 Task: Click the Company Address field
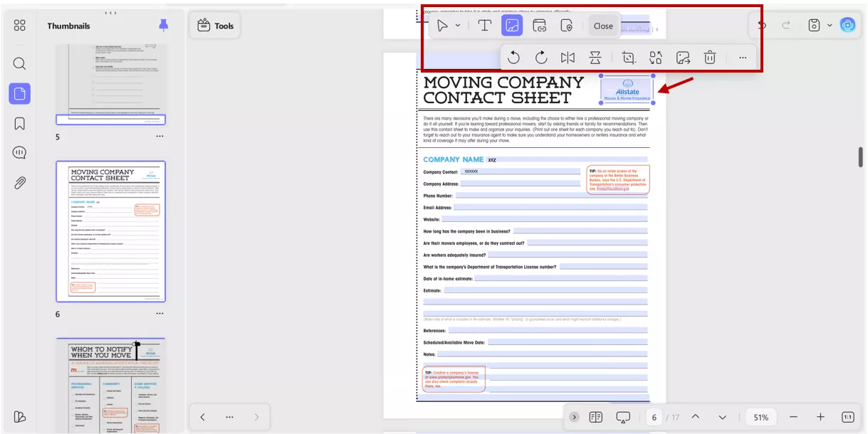(x=521, y=184)
